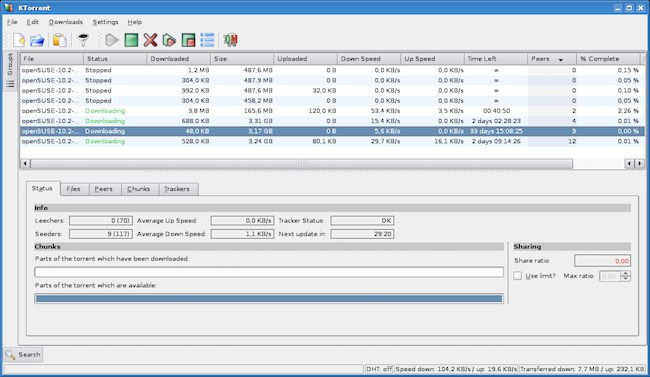Sort by the Down Speed column header

click(x=369, y=59)
